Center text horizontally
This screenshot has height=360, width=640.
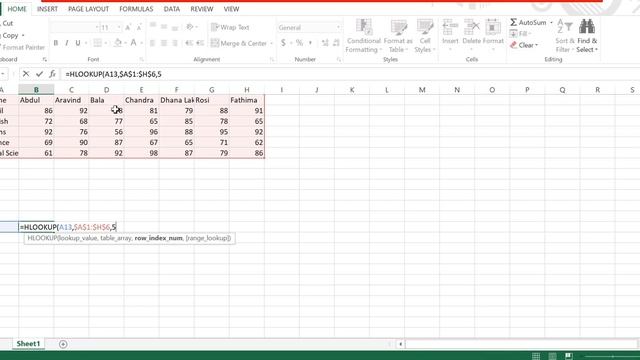[x=164, y=43]
